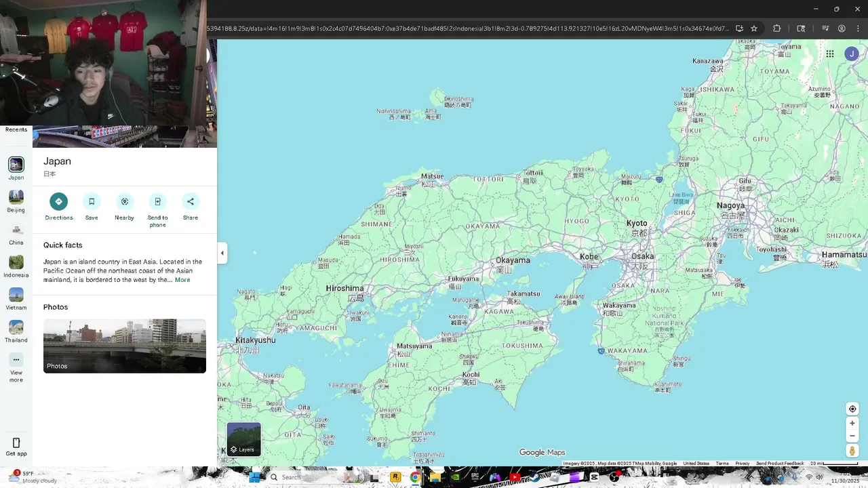Bookmark this page with the star icon
Image resolution: width=868 pixels, height=488 pixels.
point(754,28)
